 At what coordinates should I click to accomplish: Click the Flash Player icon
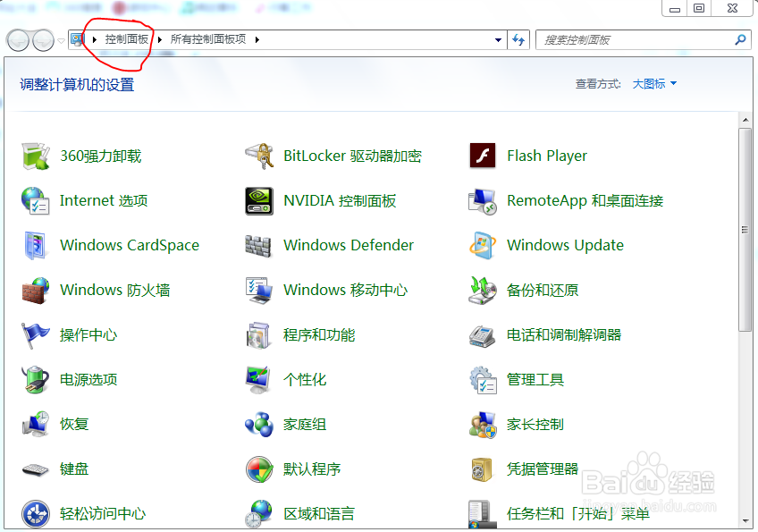[x=483, y=156]
